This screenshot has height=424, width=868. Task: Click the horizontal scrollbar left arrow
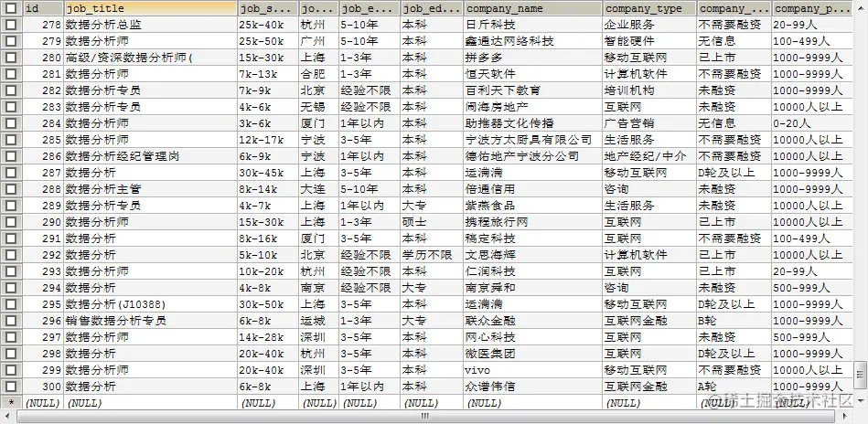coord(9,417)
